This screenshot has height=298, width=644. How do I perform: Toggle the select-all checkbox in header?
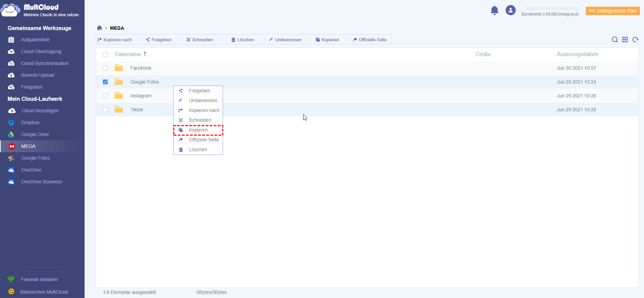(105, 54)
